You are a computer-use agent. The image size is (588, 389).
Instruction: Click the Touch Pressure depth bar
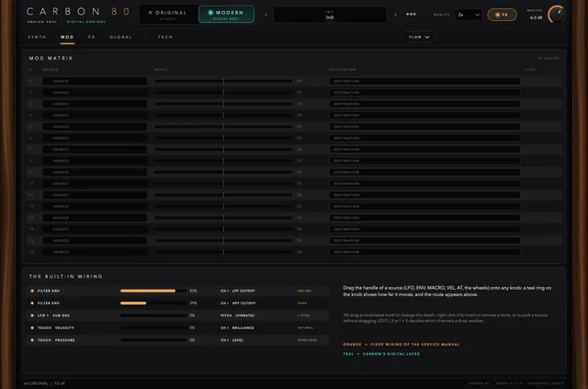click(153, 340)
